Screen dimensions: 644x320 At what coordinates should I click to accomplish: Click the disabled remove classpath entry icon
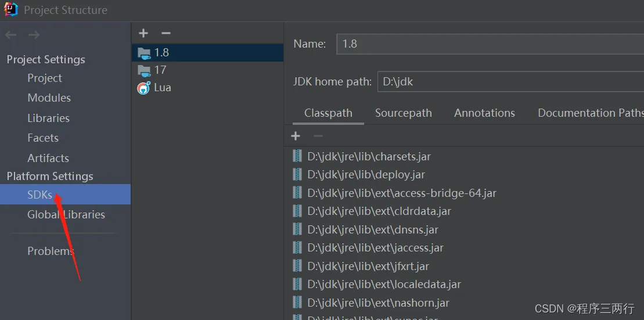(318, 136)
